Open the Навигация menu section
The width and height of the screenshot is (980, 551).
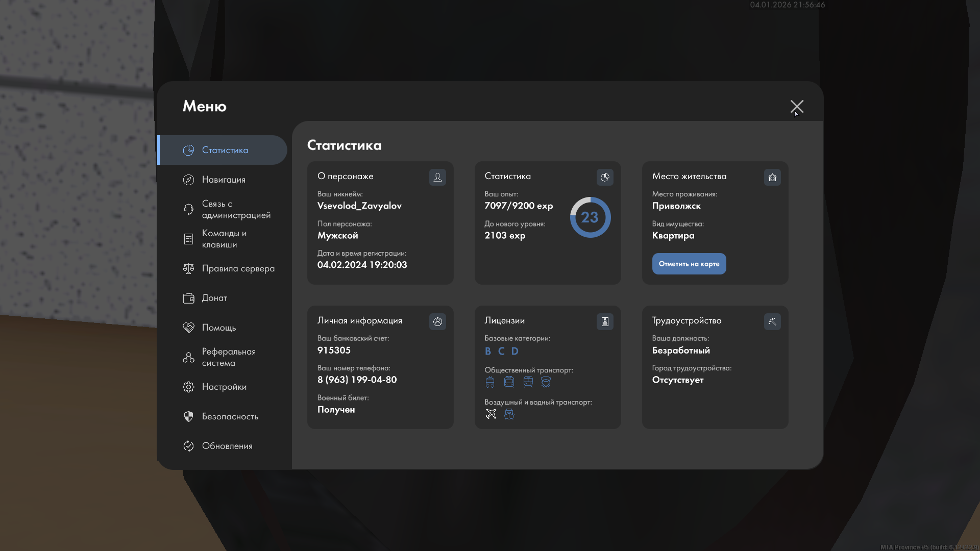pos(223,180)
